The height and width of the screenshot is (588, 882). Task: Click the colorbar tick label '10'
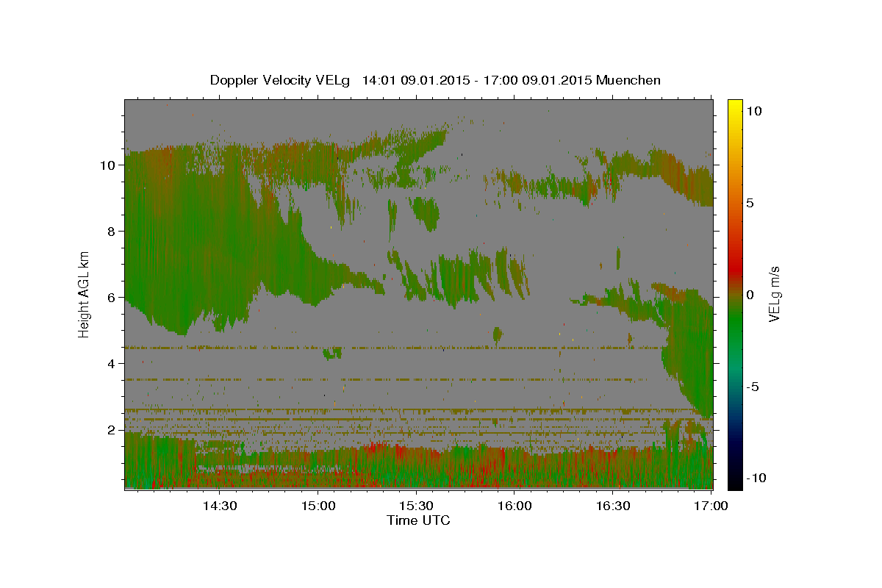click(x=753, y=111)
